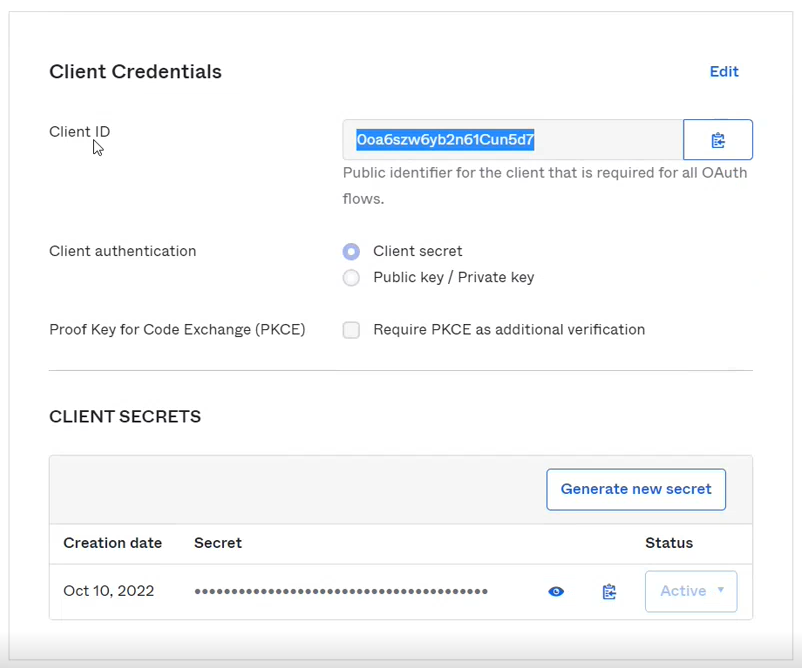The height and width of the screenshot is (668, 802).
Task: Select the Oct 10, 2022 date cell
Action: pos(108,591)
